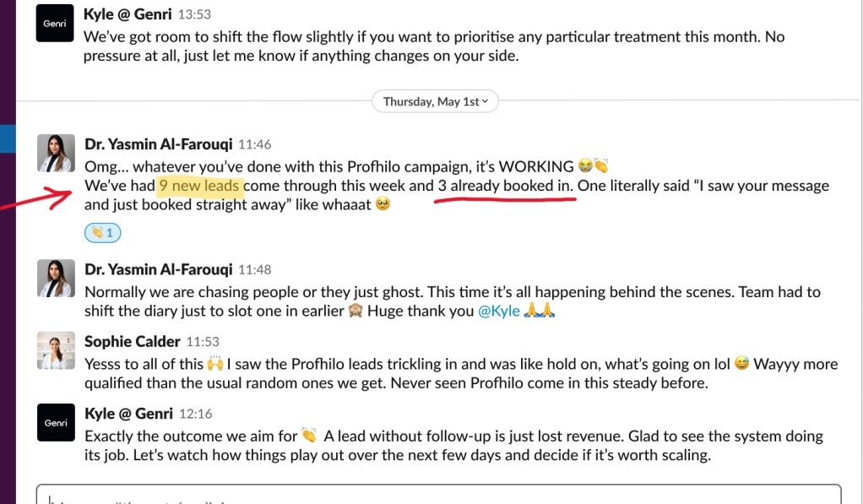Open the 11:46 message timestamp
Image resolution: width=863 pixels, height=504 pixels.
point(254,145)
